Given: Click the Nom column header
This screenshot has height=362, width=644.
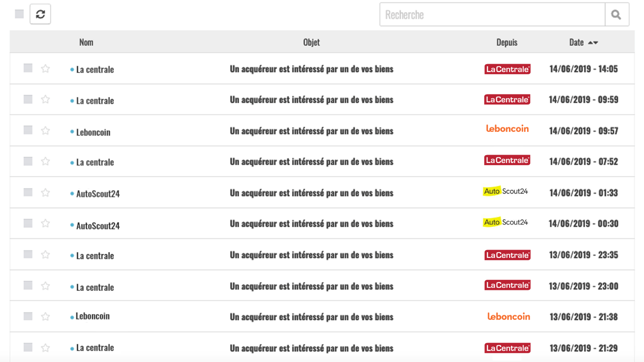Looking at the screenshot, I should coord(86,42).
